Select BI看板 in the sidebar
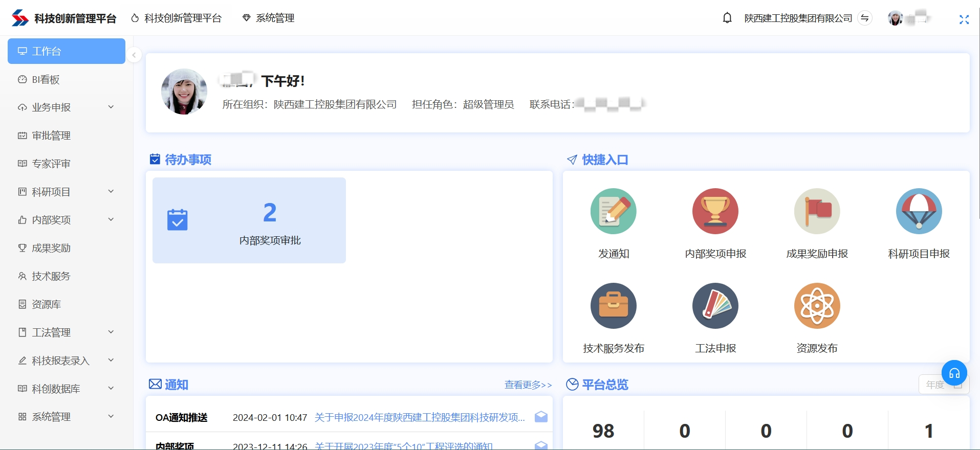Viewport: 980px width, 450px height. point(46,79)
